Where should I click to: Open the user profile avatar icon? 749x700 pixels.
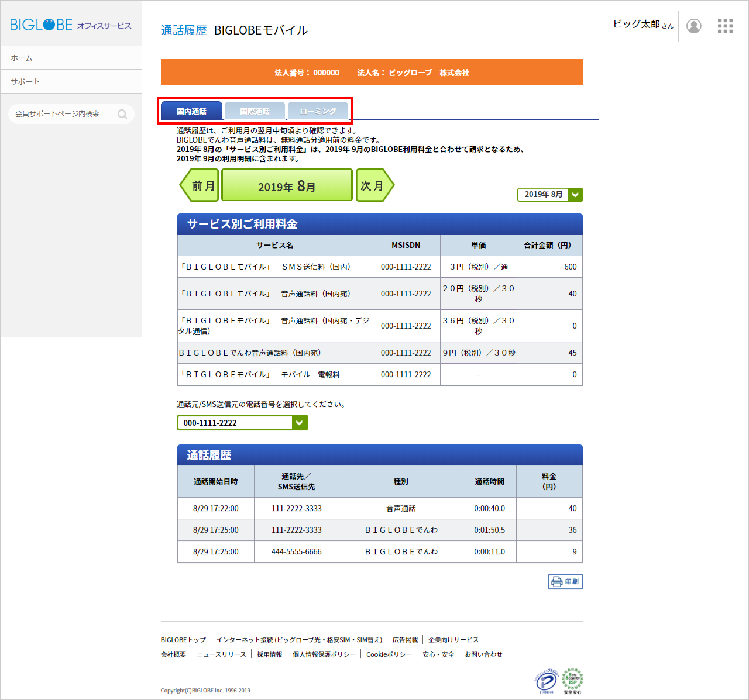coord(694,26)
